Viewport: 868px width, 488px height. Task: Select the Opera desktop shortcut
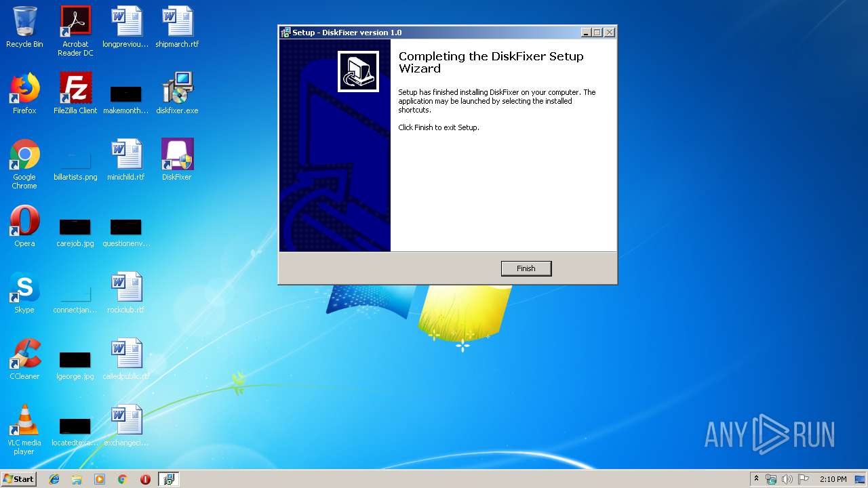24,226
